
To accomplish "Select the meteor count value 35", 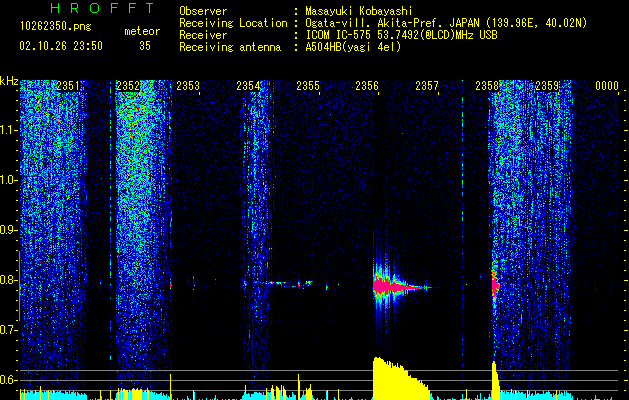I will click(x=145, y=46).
